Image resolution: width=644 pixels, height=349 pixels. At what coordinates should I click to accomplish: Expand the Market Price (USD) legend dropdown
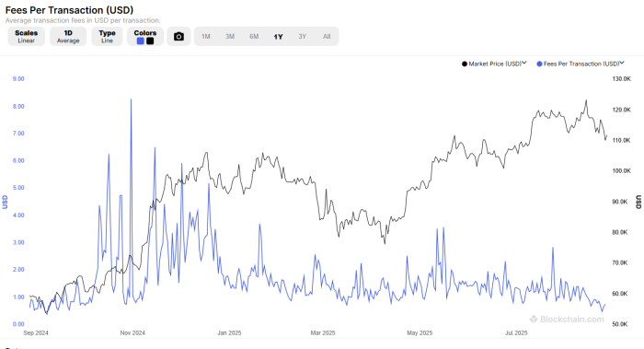click(x=524, y=64)
